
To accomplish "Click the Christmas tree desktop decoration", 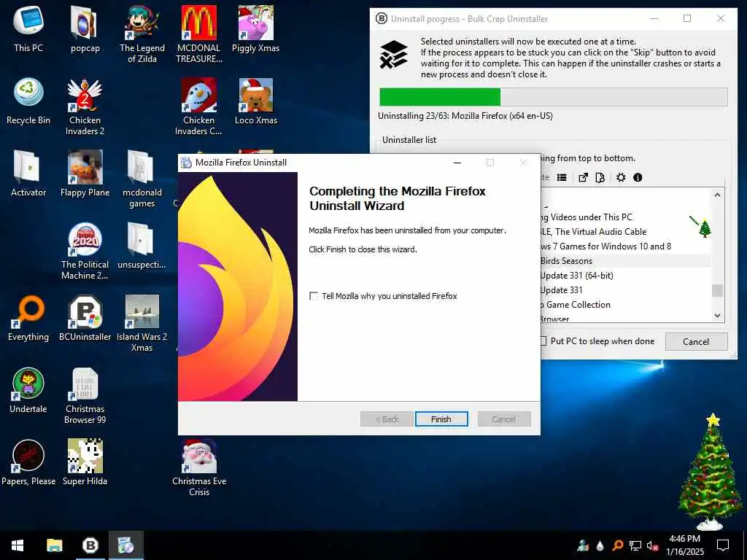I will pos(711,472).
